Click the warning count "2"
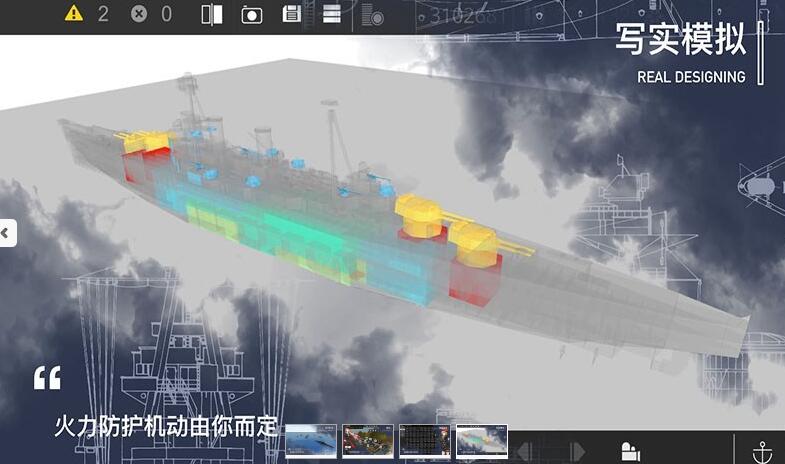Viewport: 785px width, 464px height. click(x=103, y=14)
